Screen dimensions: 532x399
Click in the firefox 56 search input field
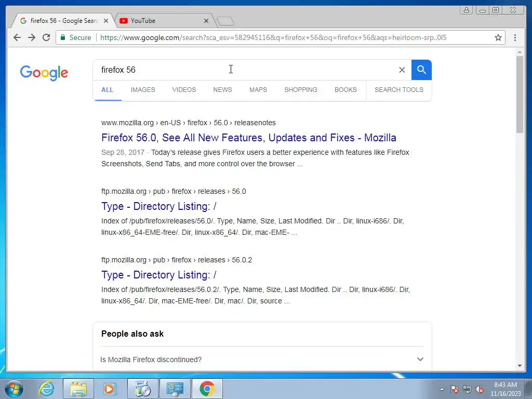[x=248, y=70]
